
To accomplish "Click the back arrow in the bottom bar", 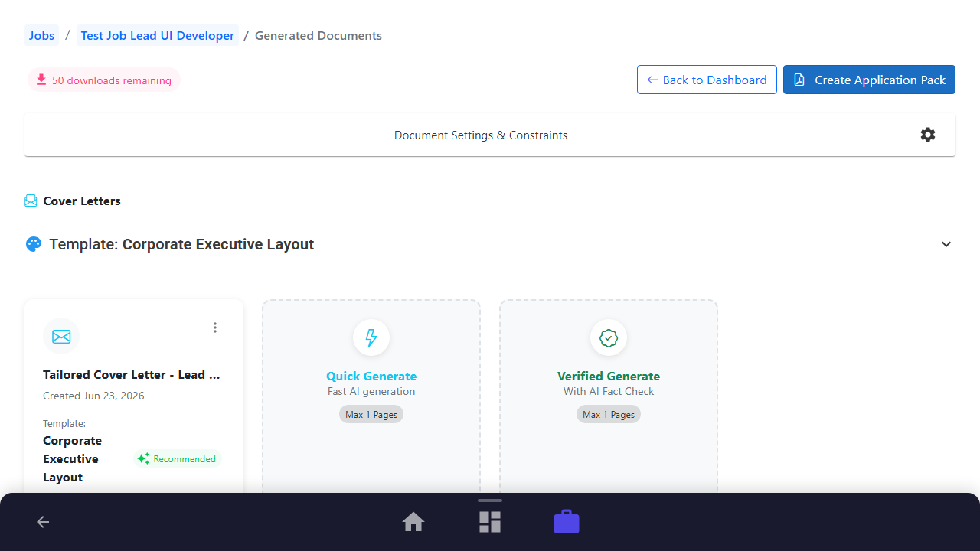I will 43,522.
